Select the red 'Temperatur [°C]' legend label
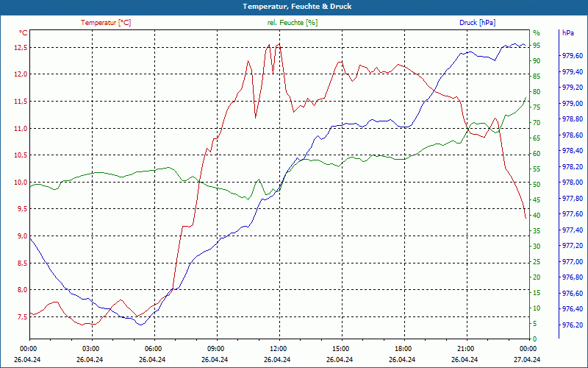This screenshot has height=368, width=588. coord(106,23)
